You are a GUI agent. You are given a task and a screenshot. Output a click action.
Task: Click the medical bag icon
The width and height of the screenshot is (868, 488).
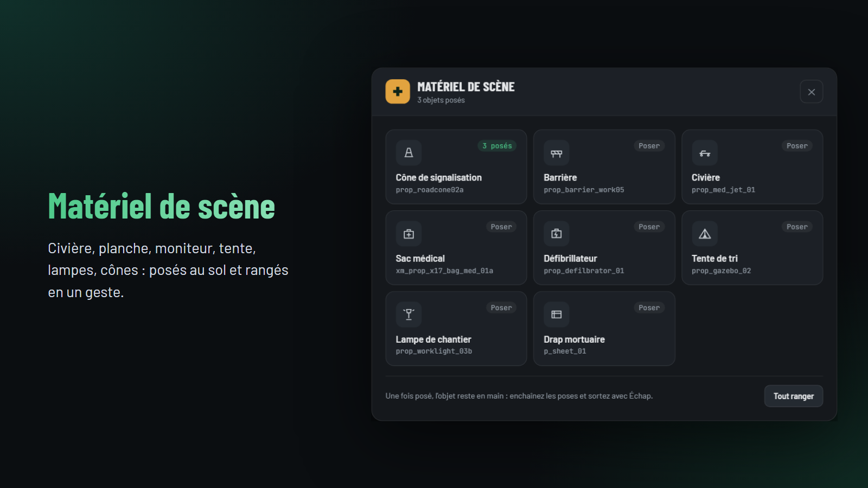(x=409, y=234)
